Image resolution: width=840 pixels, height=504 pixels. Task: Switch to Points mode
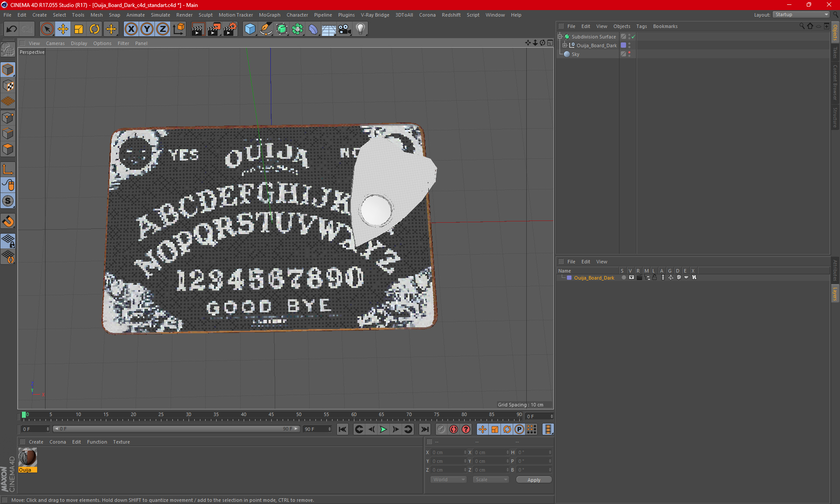click(8, 118)
